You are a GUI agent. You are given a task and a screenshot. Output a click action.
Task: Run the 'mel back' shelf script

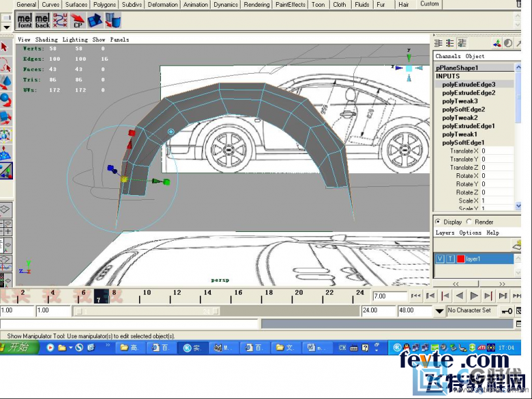[x=42, y=21]
